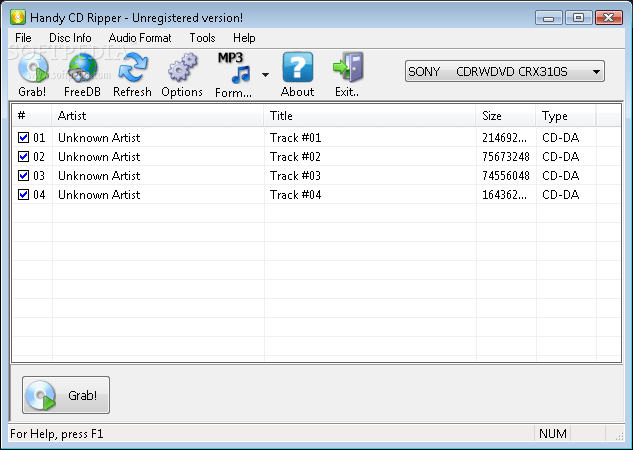Open the Audio Format menu

point(140,38)
